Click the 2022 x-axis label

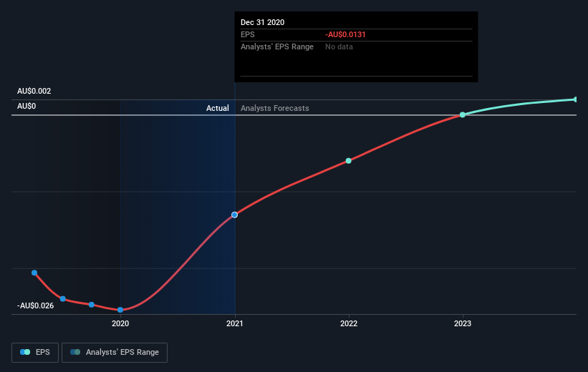point(349,323)
